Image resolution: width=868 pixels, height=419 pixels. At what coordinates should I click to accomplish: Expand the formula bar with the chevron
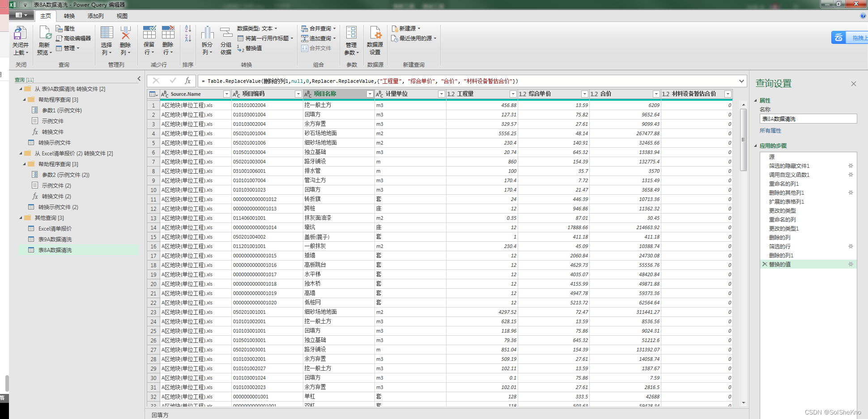[741, 81]
